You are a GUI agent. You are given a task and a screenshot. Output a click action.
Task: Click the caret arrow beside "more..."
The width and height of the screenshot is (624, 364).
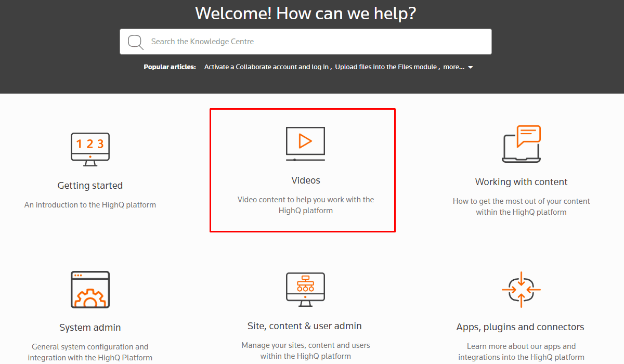click(471, 68)
